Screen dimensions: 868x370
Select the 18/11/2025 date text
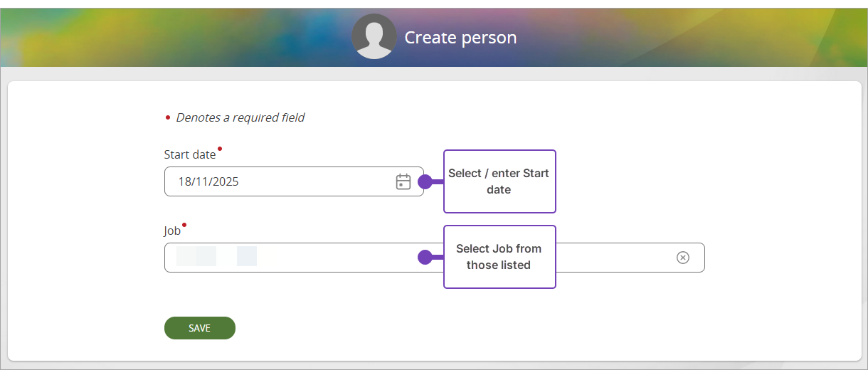[208, 181]
